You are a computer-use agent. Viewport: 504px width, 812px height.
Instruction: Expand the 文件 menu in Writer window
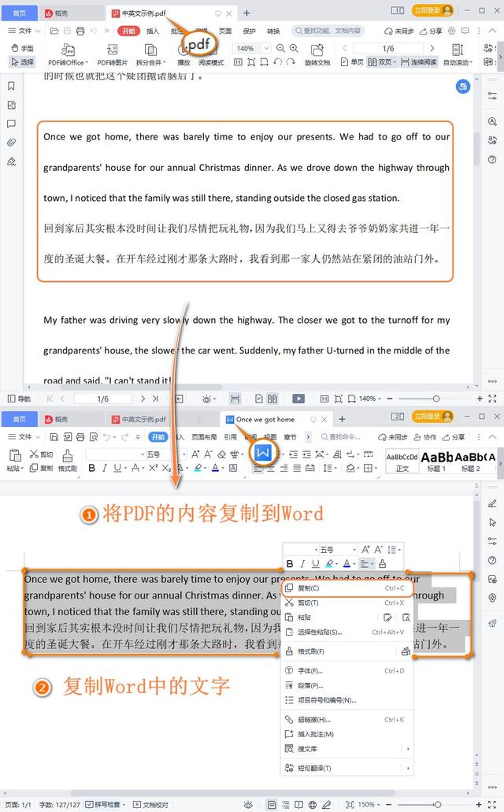(x=24, y=436)
